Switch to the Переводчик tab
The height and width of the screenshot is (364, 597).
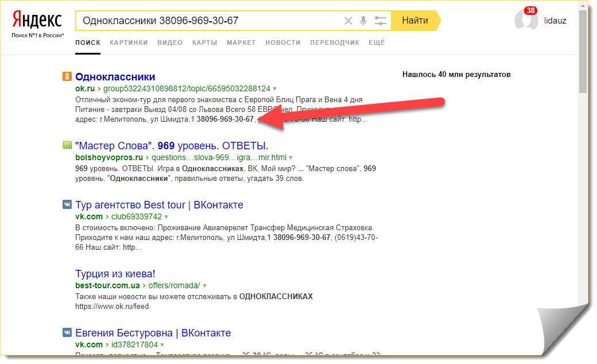click(x=334, y=42)
